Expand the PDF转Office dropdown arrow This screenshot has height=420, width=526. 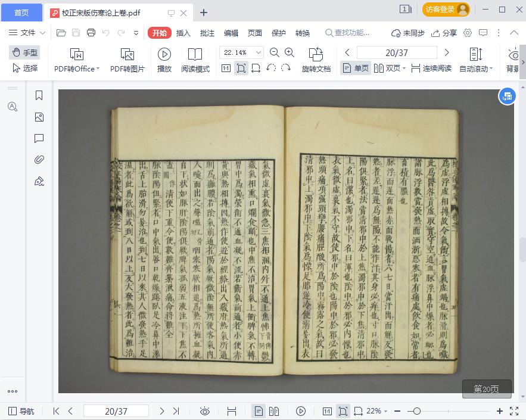click(x=98, y=69)
